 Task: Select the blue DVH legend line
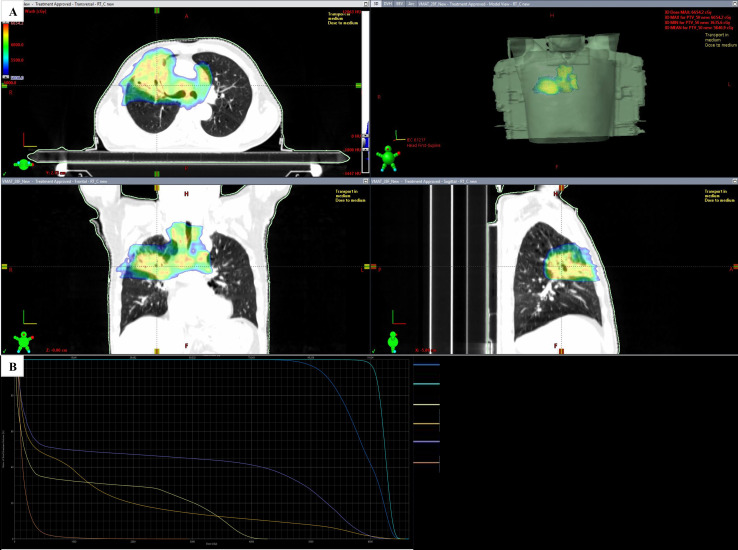tap(426, 365)
